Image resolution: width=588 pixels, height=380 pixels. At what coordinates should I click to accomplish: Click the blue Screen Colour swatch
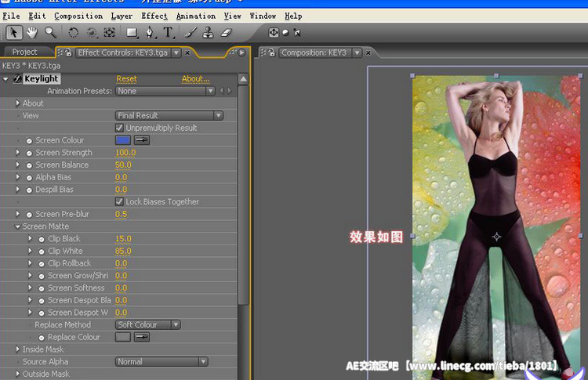(123, 140)
